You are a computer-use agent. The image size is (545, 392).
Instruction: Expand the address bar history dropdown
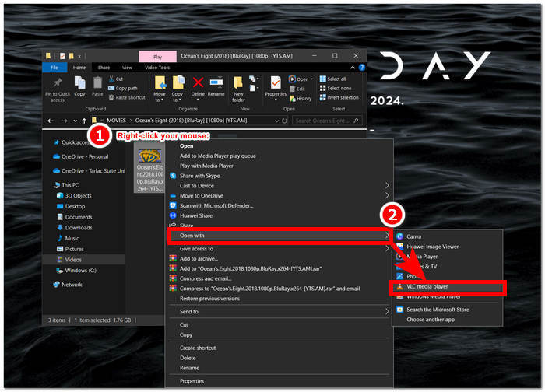click(x=277, y=121)
